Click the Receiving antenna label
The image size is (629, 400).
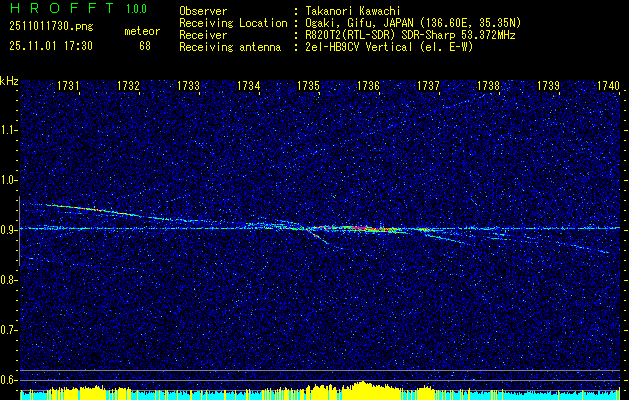click(x=230, y=47)
